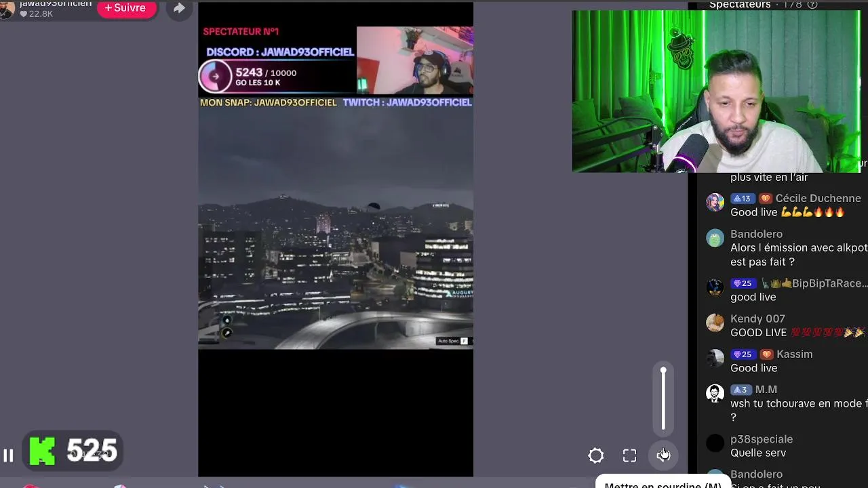Click the help icon beside Spectateurs

812,5
